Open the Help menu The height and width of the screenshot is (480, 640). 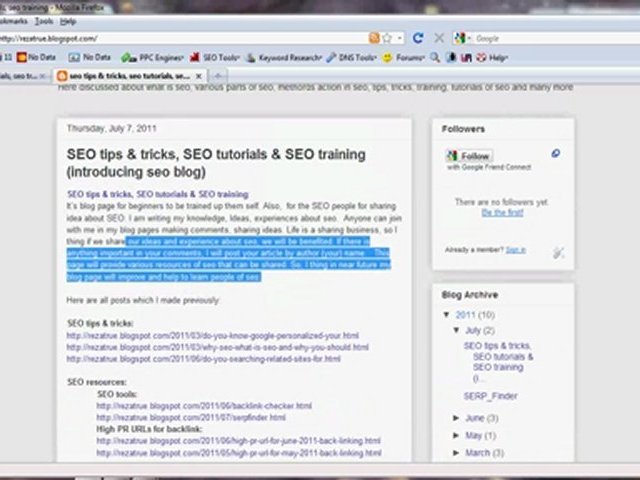point(67,20)
